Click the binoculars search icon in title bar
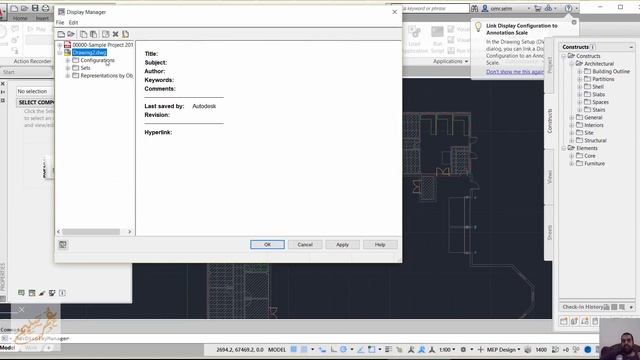The image size is (640, 360). tap(474, 8)
